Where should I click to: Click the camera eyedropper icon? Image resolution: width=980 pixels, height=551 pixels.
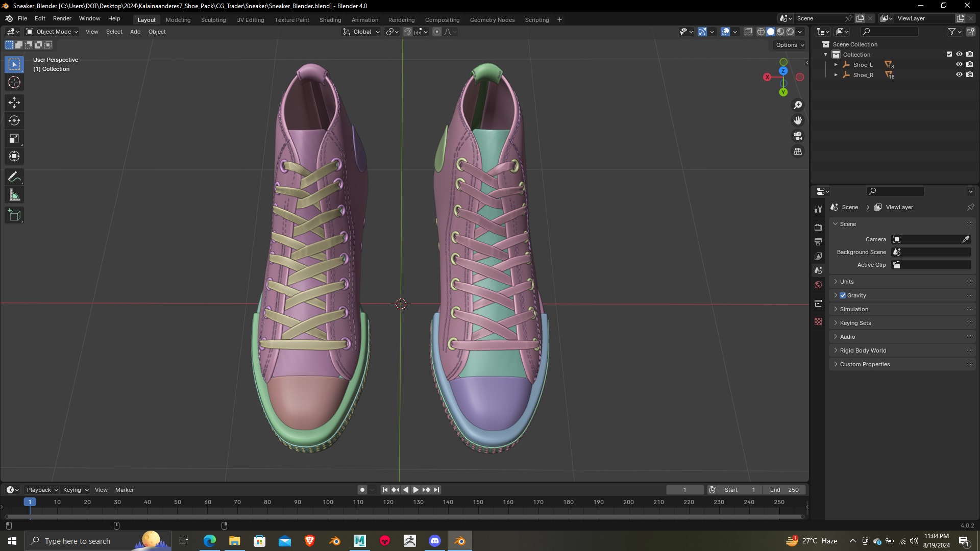(x=966, y=239)
